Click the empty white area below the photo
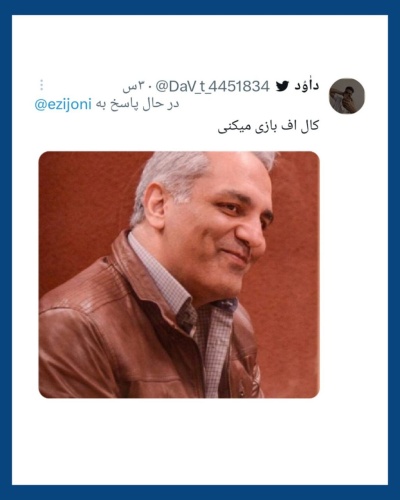This screenshot has width=400, height=500. (x=200, y=442)
